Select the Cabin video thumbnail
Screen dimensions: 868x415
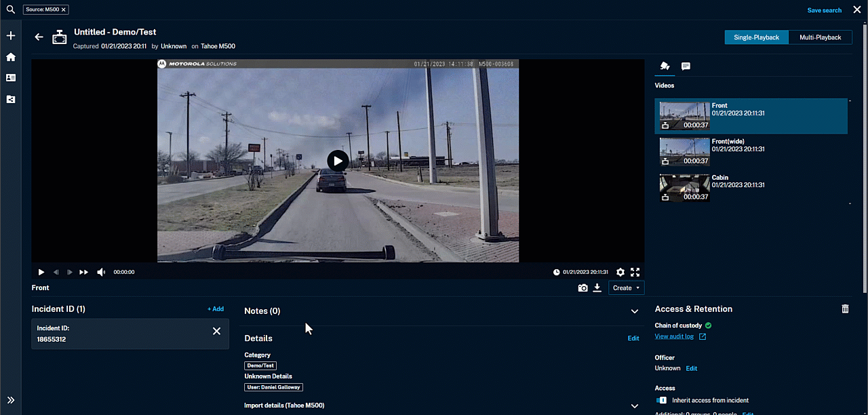[x=684, y=188]
